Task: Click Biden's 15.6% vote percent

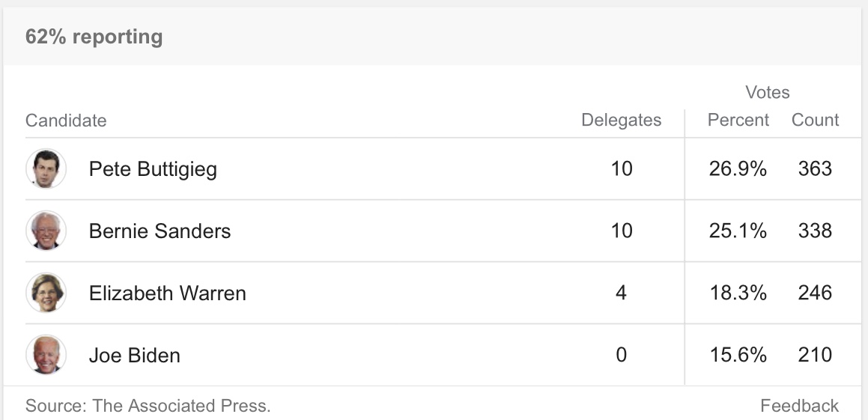Action: [738, 355]
